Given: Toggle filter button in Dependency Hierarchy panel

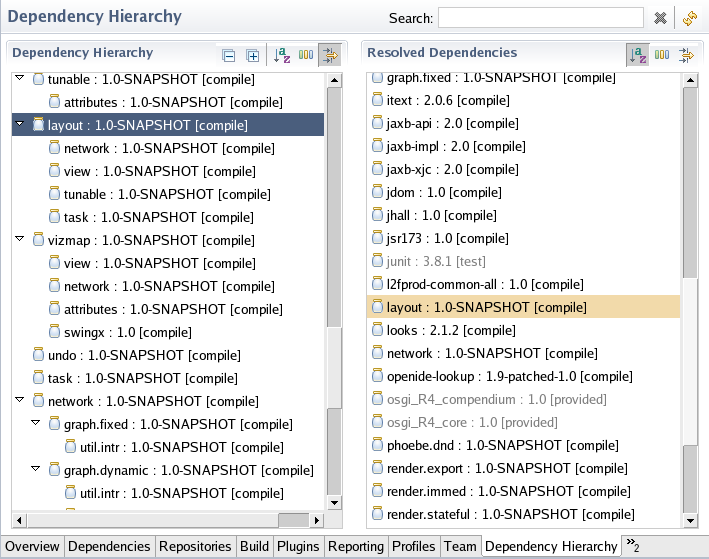Looking at the screenshot, I should (329, 56).
